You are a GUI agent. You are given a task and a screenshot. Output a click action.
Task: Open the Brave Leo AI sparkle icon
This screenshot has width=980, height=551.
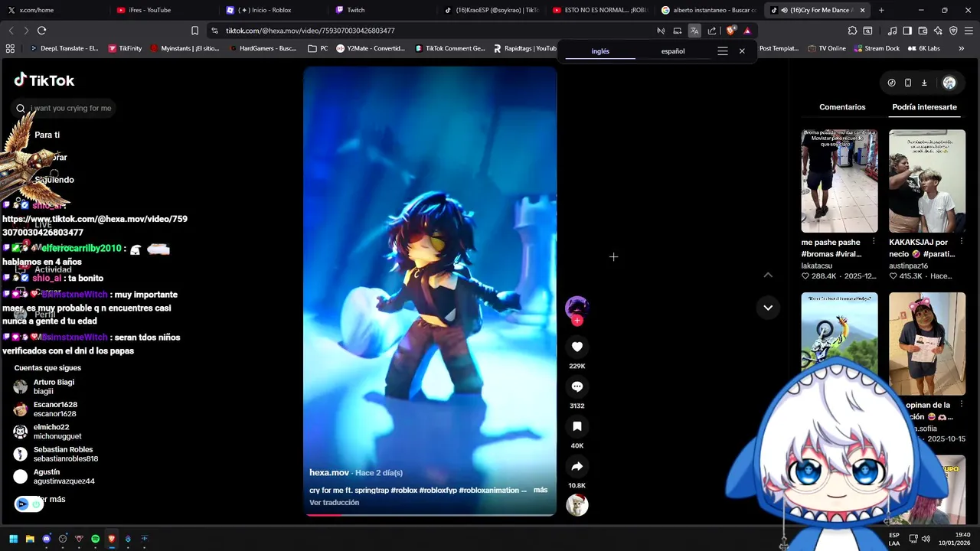(939, 31)
